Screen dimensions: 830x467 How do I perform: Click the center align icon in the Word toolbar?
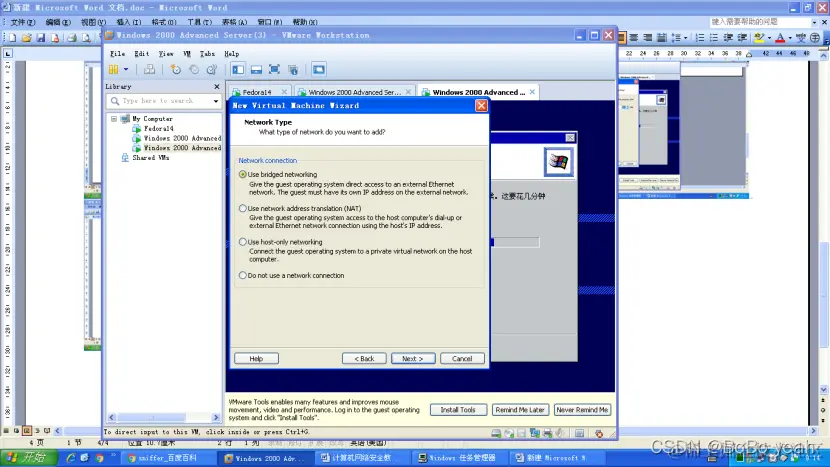click(634, 38)
